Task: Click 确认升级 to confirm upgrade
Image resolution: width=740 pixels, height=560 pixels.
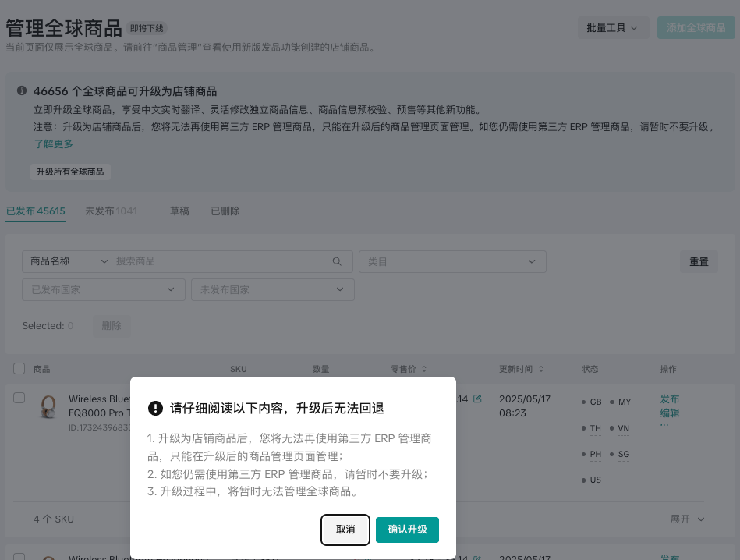Action: point(407,530)
